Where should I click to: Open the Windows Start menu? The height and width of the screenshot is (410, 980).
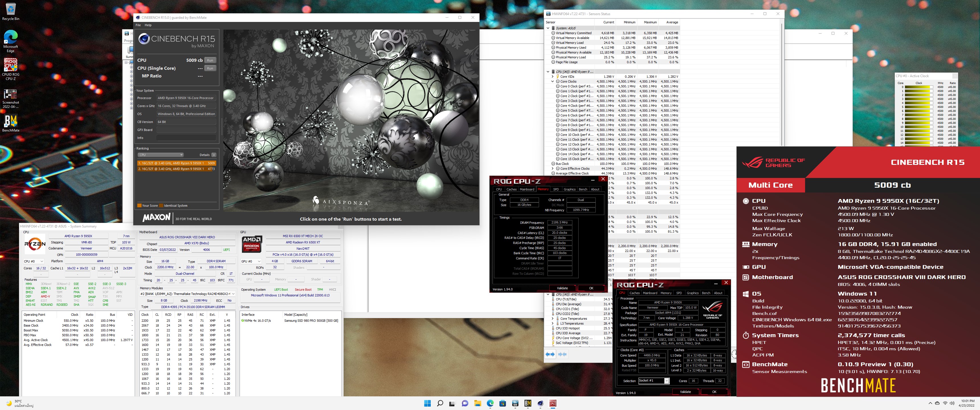[427, 403]
